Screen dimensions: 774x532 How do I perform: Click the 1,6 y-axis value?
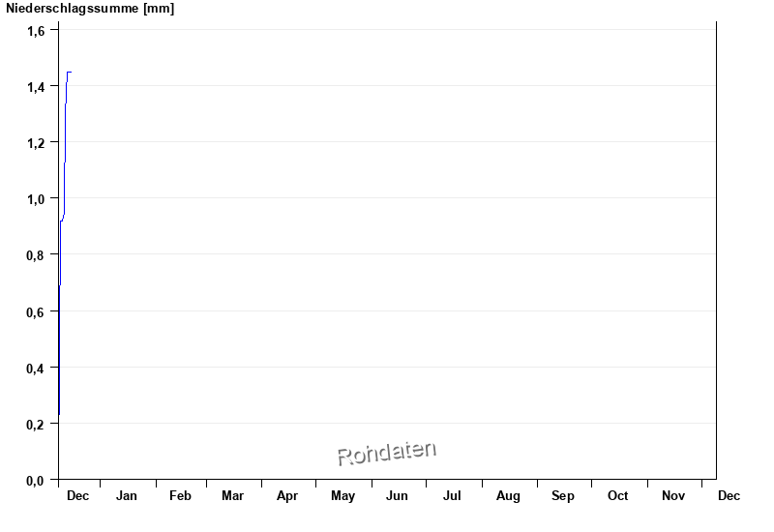(37, 31)
